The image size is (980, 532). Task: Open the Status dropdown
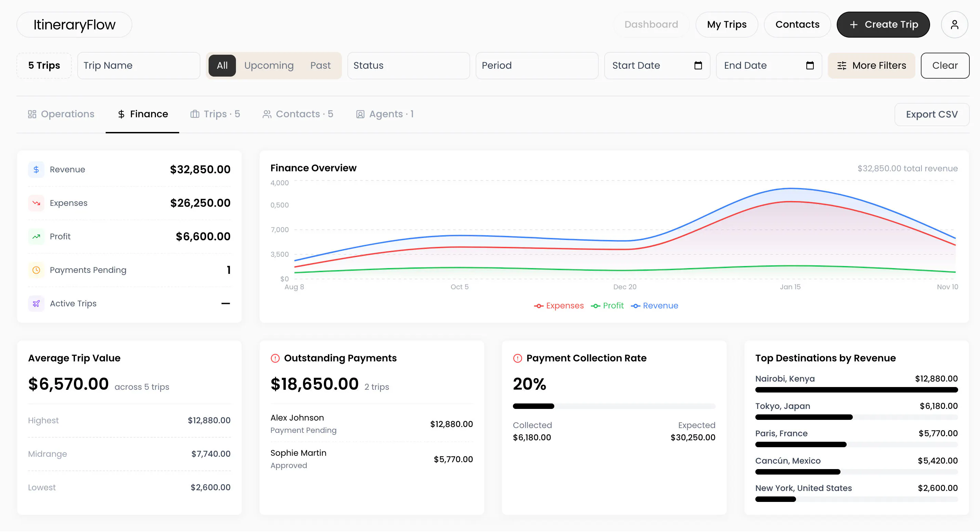pyautogui.click(x=409, y=65)
